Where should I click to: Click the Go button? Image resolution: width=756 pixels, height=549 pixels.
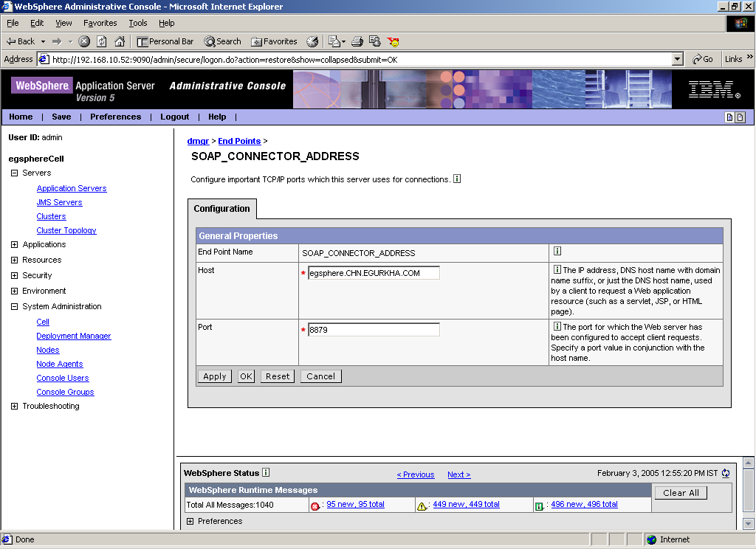click(703, 59)
